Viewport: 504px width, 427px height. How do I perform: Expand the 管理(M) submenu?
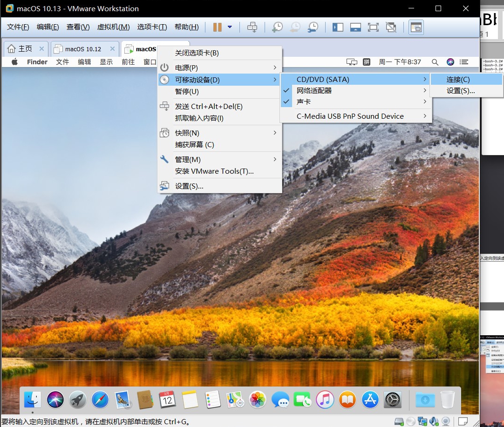click(220, 160)
